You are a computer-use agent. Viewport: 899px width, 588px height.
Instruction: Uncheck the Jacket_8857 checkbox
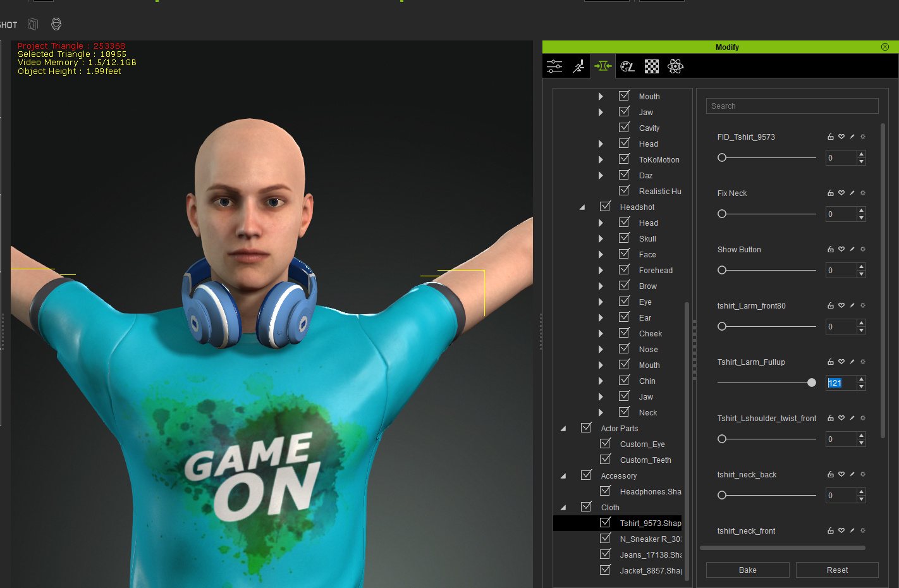[x=605, y=570]
